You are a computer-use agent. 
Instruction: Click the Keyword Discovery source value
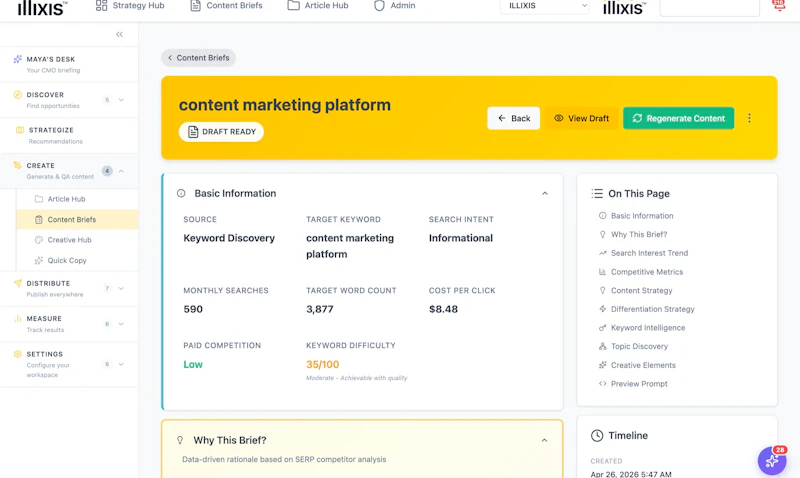point(229,238)
